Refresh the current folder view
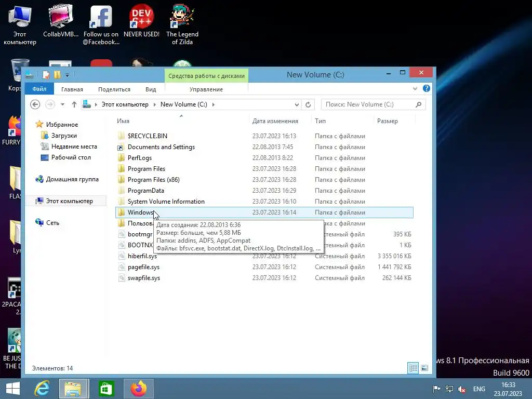Screen dimensions: 532x399 point(308,104)
